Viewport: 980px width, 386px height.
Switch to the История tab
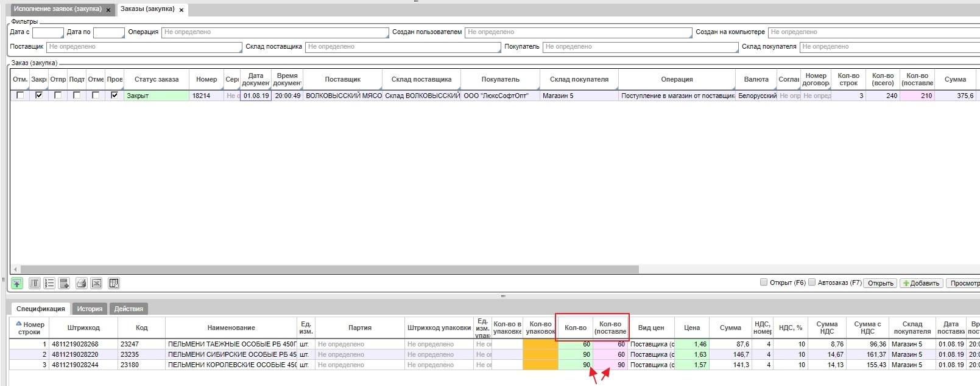click(90, 309)
